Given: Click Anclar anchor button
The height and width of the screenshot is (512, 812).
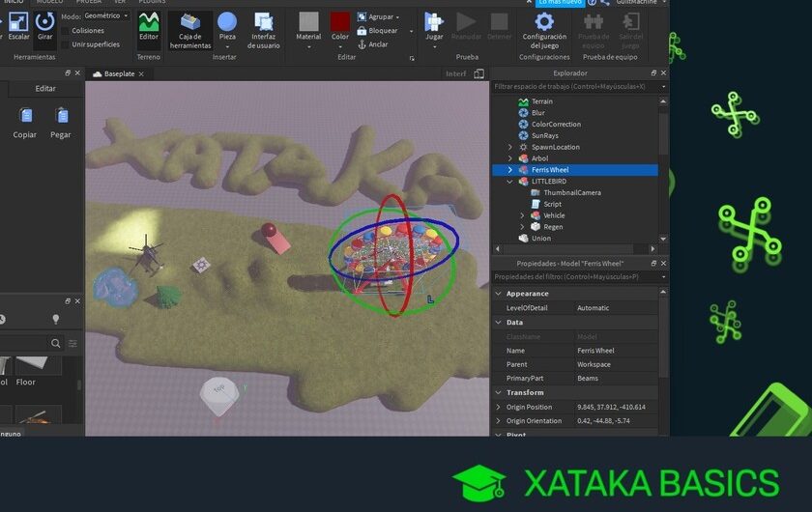Looking at the screenshot, I should 373,44.
